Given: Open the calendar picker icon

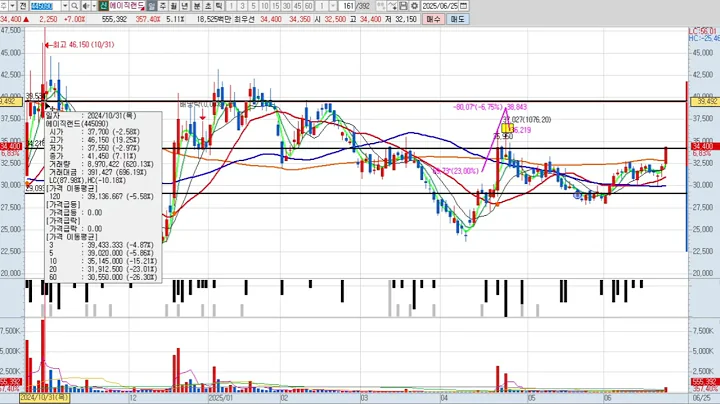Looking at the screenshot, I should (464, 6).
